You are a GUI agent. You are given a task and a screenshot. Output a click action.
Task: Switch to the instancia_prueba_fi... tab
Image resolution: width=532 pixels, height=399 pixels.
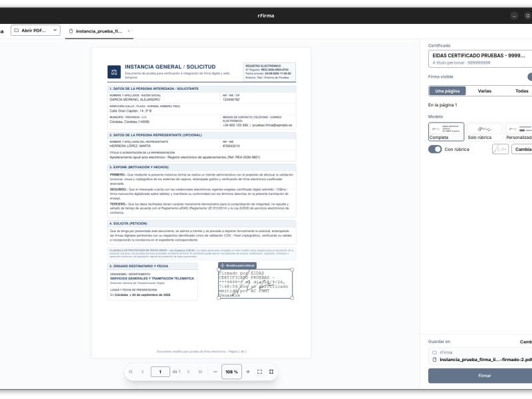(x=99, y=31)
